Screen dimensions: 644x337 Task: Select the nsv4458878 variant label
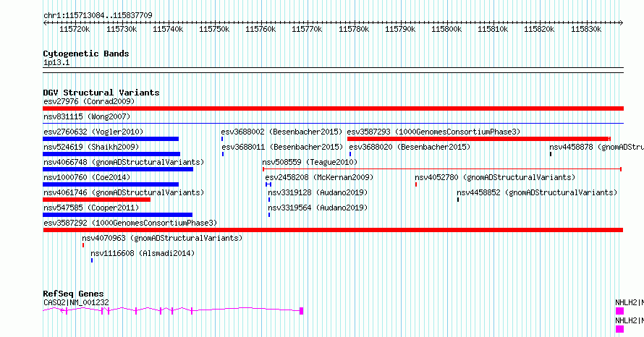597,147
